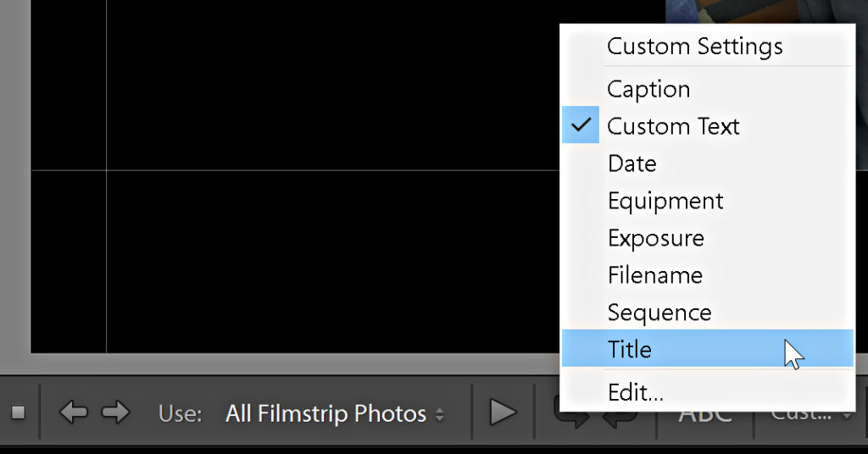
Task: Rotate the overlay clockwise with the right-turn arrow
Action: pos(570,419)
